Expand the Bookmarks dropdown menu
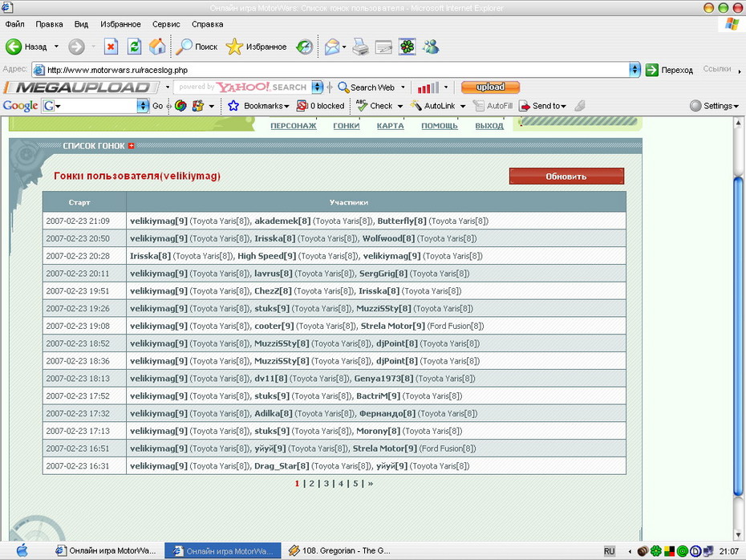746x560 pixels. click(287, 106)
